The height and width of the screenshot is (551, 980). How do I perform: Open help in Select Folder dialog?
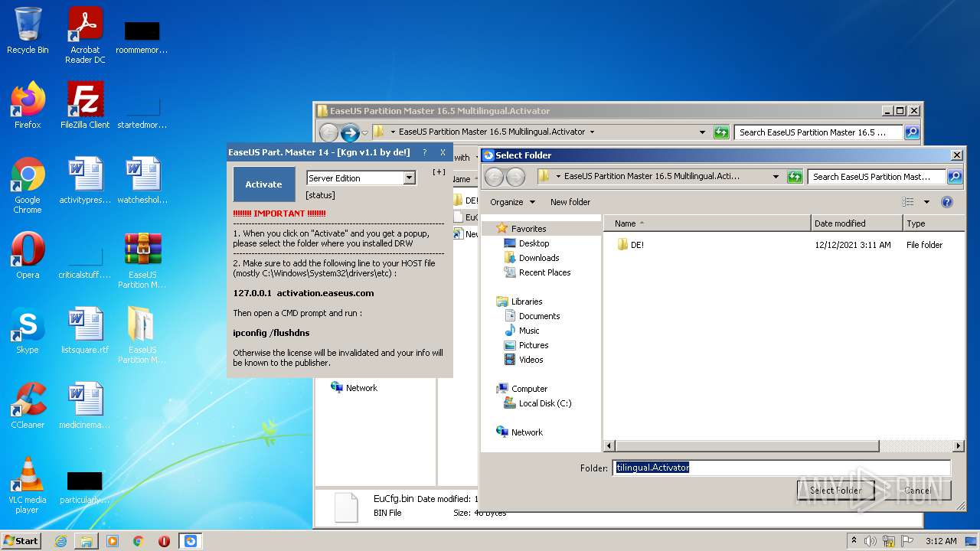click(x=947, y=202)
